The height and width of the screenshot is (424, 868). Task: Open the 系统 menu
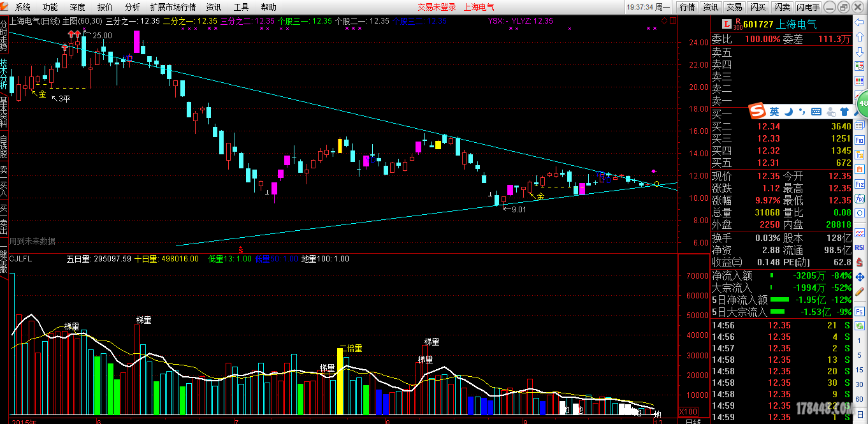(x=23, y=7)
